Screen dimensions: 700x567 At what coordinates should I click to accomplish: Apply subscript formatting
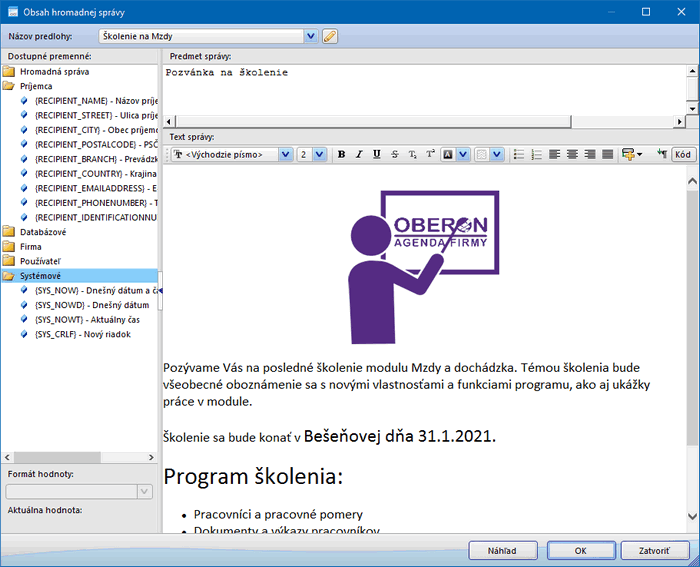pos(413,154)
